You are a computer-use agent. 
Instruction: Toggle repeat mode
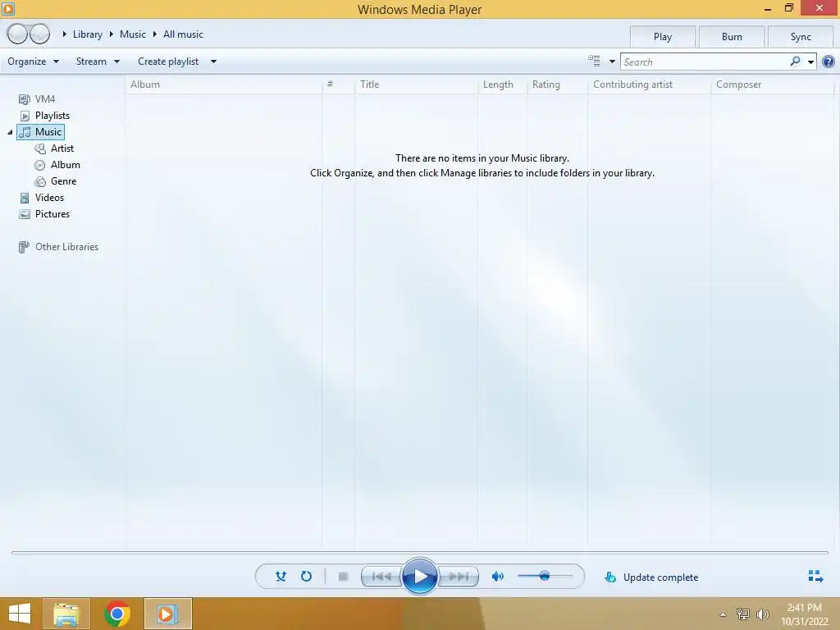point(306,577)
